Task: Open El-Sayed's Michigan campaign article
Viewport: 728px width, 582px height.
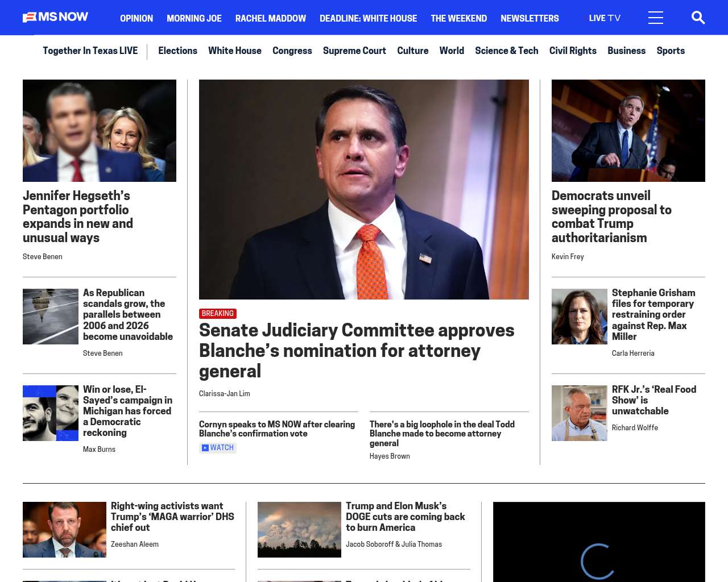Action: pyautogui.click(x=127, y=411)
